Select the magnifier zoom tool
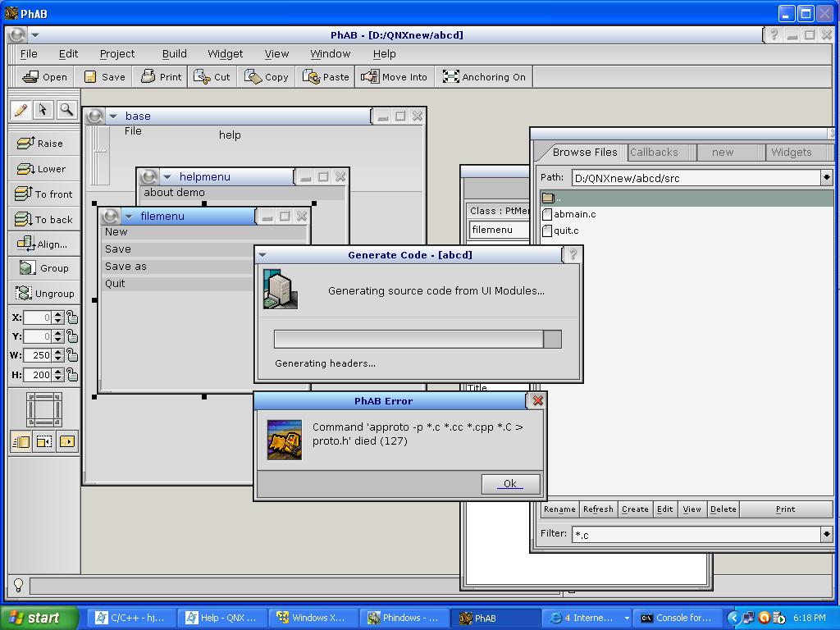 [x=66, y=110]
